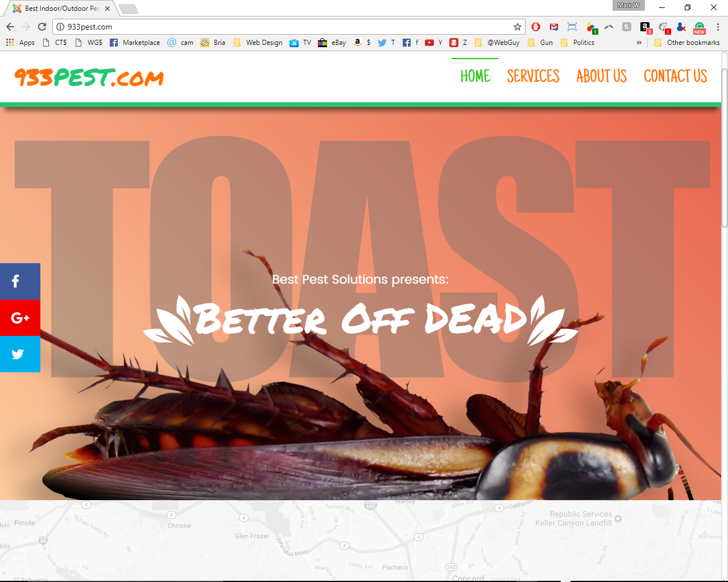Open the SERVICES nav menu item
Image resolution: width=728 pixels, height=582 pixels.
pyautogui.click(x=533, y=76)
